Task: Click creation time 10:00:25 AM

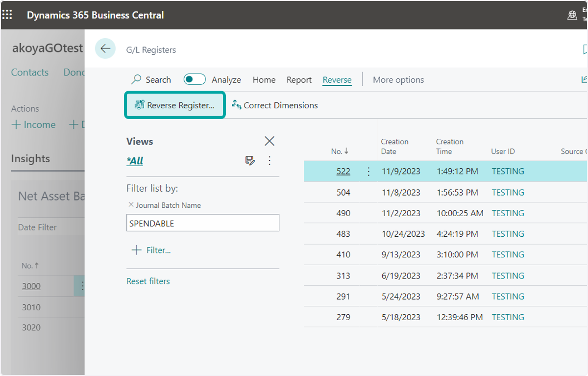Action: click(460, 213)
